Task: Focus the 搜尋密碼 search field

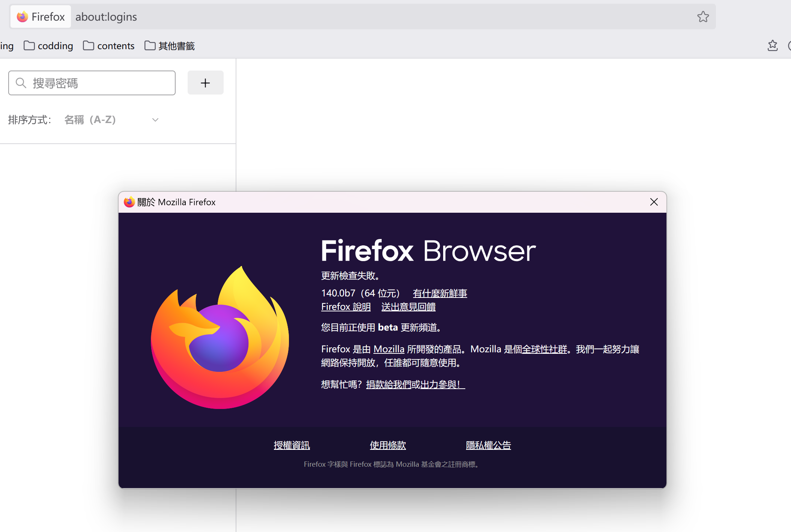Action: coord(92,83)
